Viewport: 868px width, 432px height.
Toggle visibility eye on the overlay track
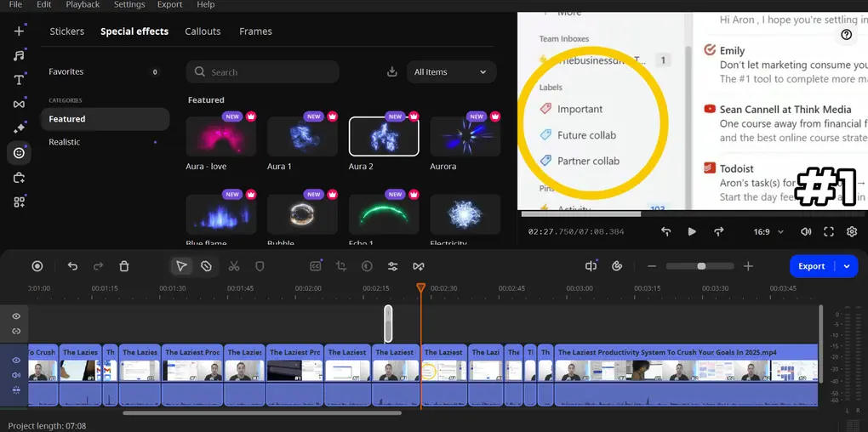tap(16, 316)
